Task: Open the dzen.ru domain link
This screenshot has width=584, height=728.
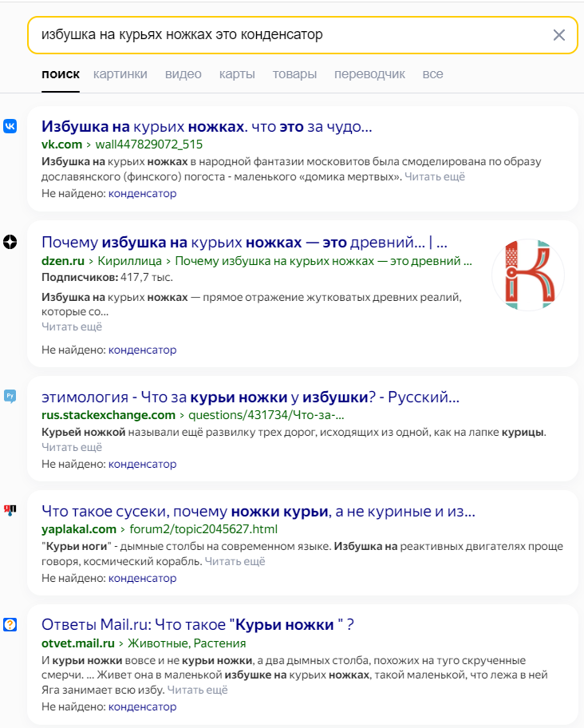Action: [x=63, y=261]
